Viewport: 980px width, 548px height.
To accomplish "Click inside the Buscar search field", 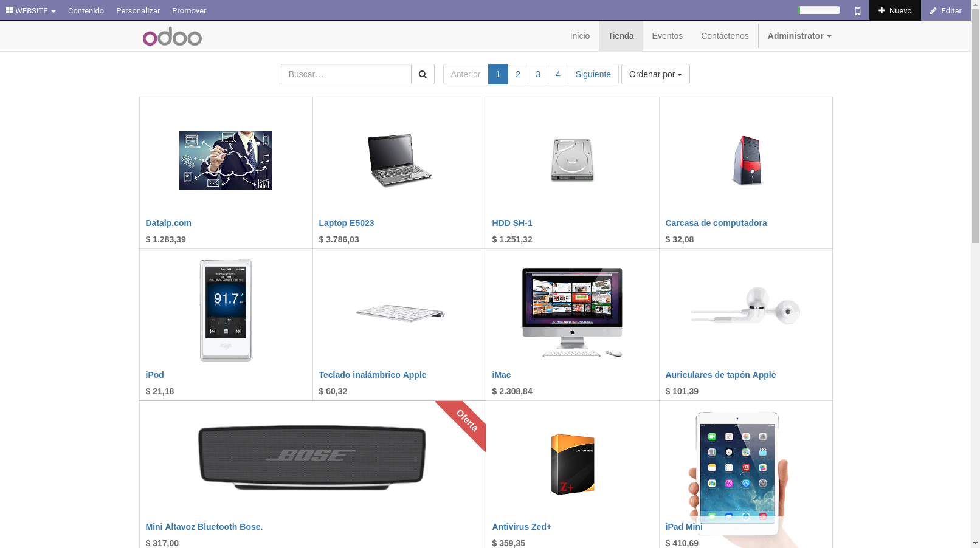I will (346, 74).
